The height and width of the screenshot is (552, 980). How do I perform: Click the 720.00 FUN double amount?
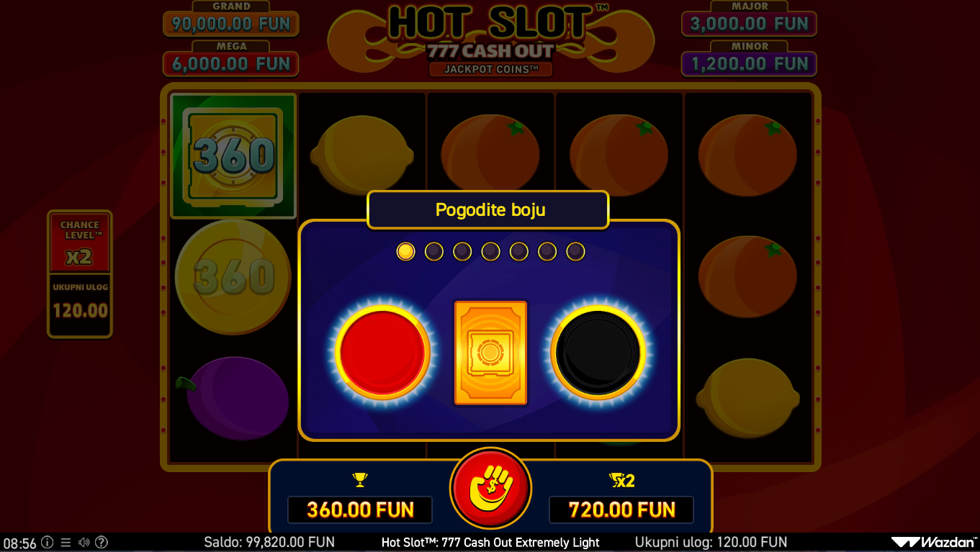[621, 510]
